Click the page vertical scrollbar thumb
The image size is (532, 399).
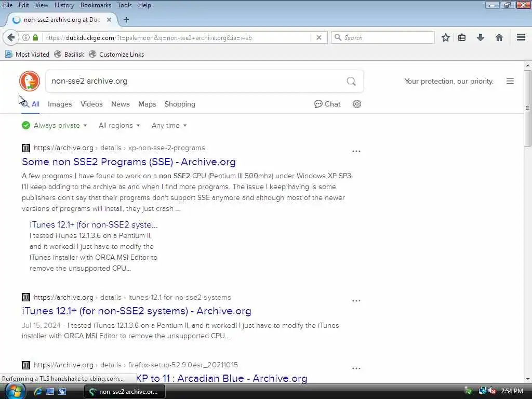tap(527, 108)
